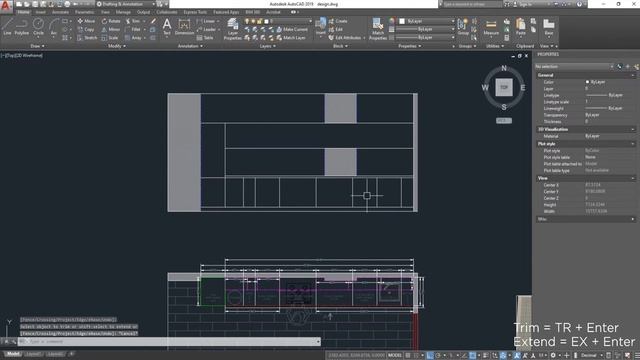Activate the Copy command

86,29
